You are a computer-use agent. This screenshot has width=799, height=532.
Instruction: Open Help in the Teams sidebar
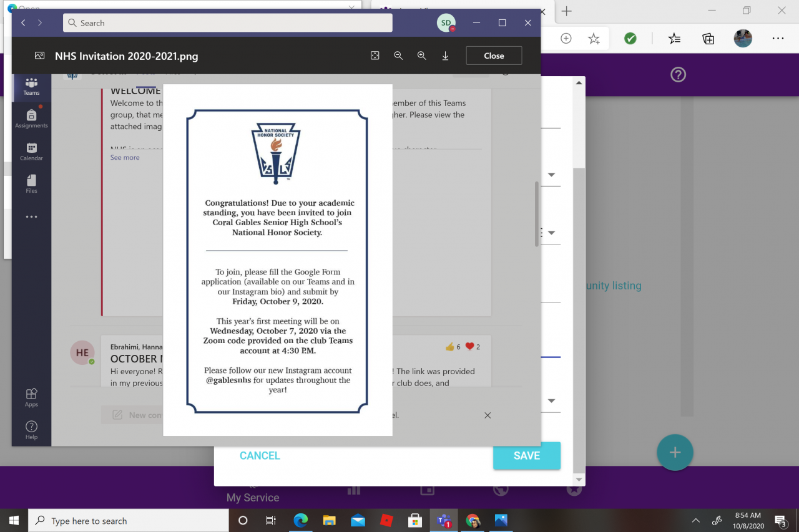click(x=31, y=430)
